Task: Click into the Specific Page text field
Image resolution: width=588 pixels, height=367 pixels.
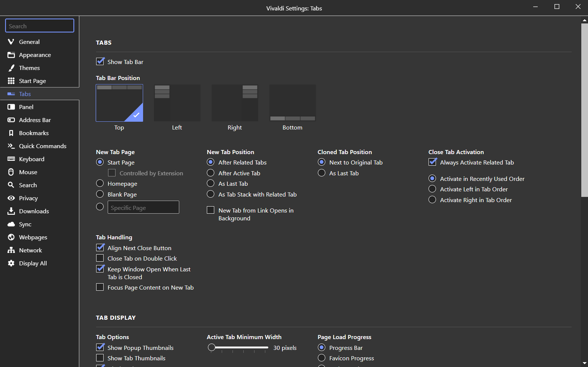Action: [143, 207]
